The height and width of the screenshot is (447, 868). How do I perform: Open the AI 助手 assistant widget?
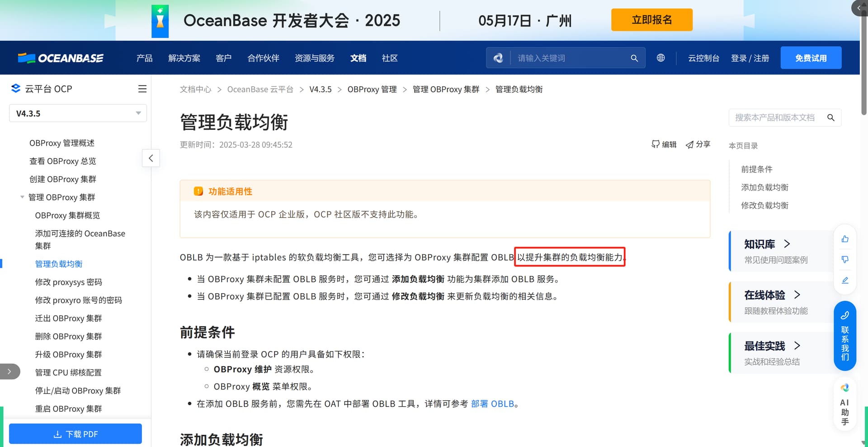pyautogui.click(x=845, y=405)
